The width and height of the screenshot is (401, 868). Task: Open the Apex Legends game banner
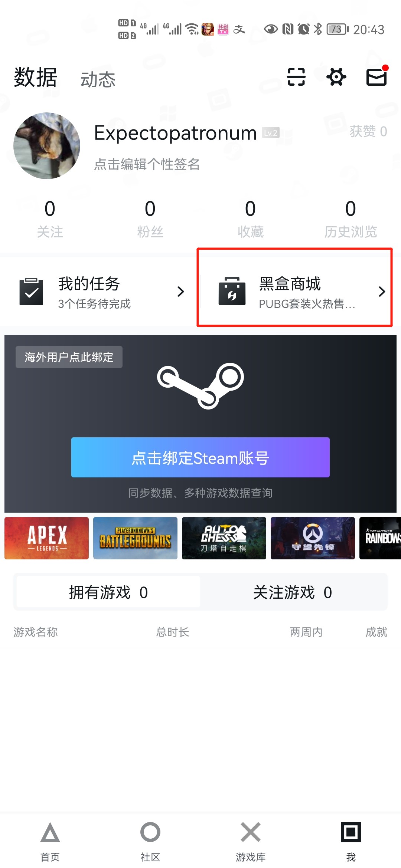(x=47, y=538)
